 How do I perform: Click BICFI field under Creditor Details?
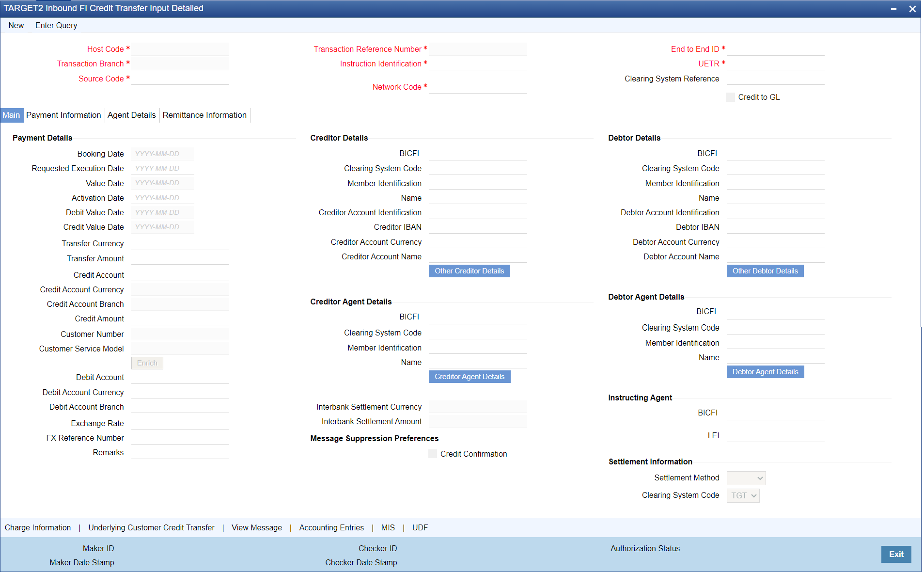[478, 154]
